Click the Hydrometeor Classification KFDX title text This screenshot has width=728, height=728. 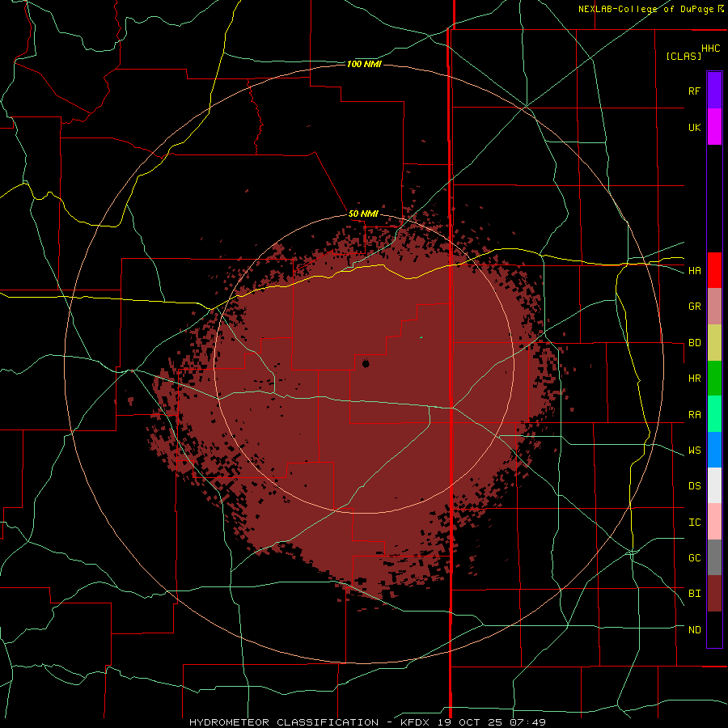[x=367, y=722]
